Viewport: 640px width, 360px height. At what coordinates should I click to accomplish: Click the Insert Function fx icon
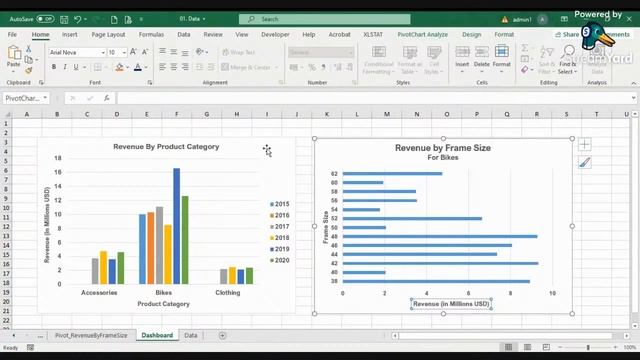click(x=107, y=98)
